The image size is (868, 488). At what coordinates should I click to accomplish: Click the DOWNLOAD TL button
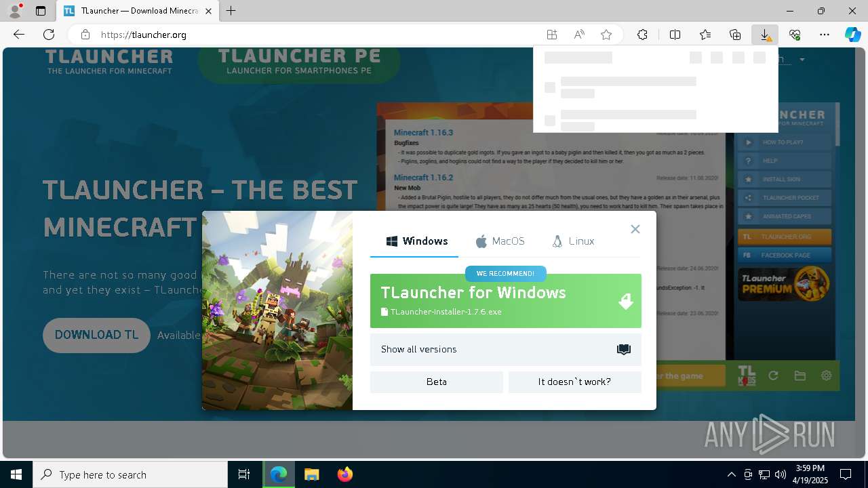point(96,335)
